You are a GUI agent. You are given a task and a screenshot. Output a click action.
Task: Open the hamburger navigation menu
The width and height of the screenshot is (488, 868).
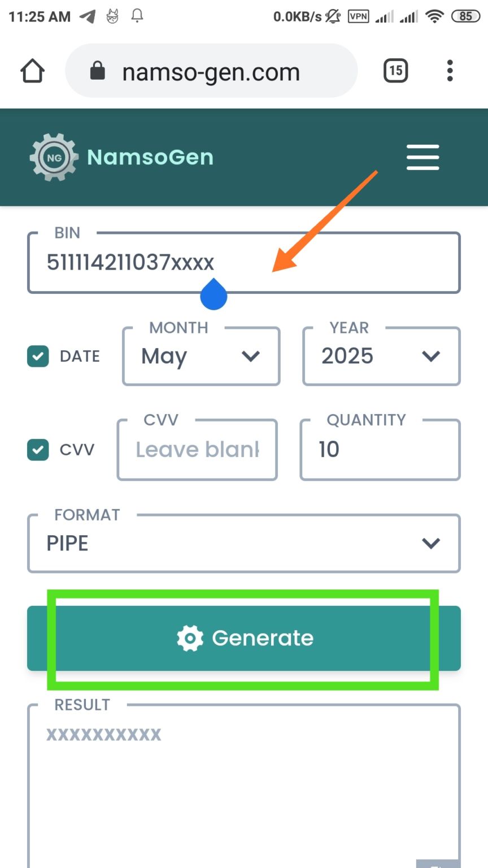click(422, 157)
